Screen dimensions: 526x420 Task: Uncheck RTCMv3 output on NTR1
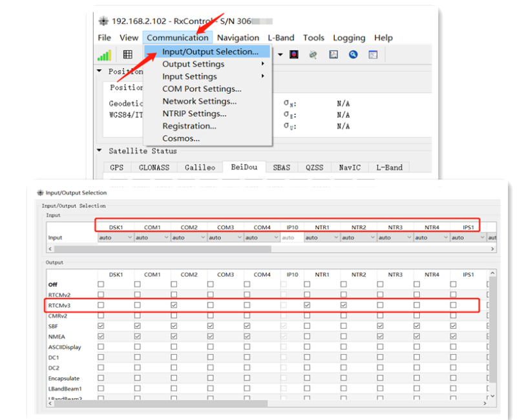pos(307,305)
